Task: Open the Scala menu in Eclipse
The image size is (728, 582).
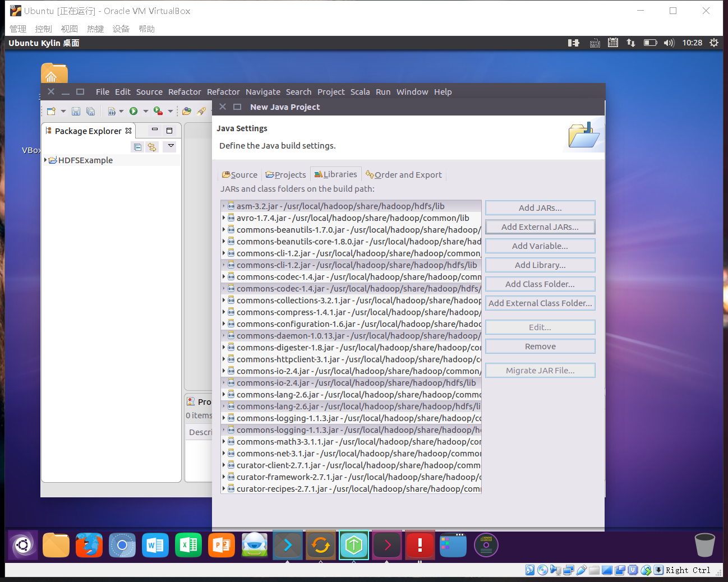Action: click(x=360, y=92)
